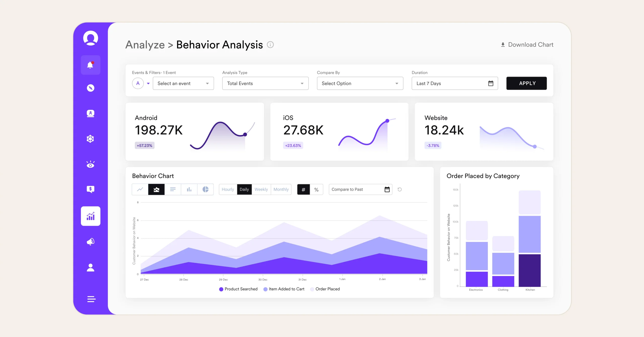Switch to line chart view
The image size is (644, 337).
[x=140, y=189]
